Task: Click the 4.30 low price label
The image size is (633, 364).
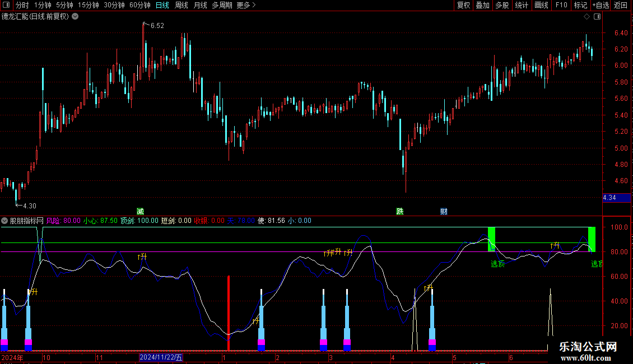Action: click(x=30, y=206)
